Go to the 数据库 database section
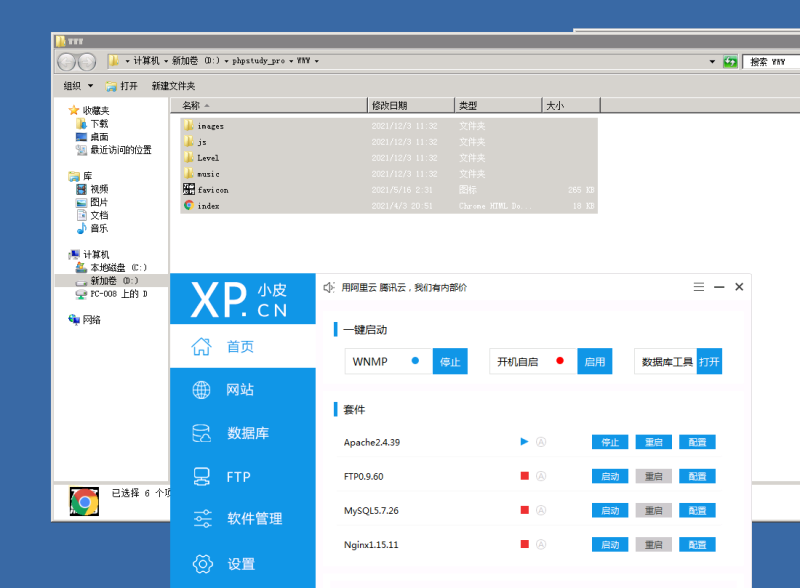The image size is (800, 588). [243, 433]
